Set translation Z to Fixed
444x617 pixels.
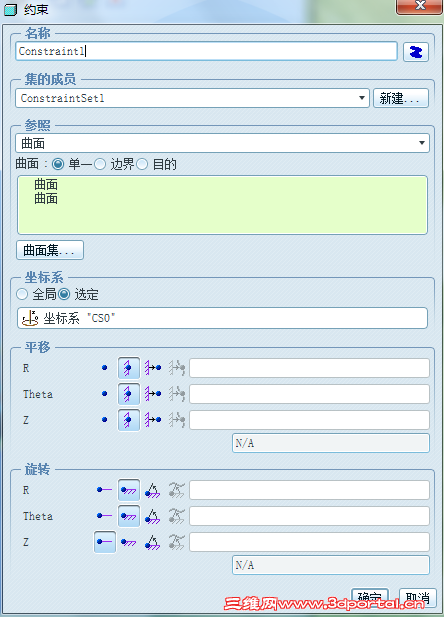(x=129, y=420)
